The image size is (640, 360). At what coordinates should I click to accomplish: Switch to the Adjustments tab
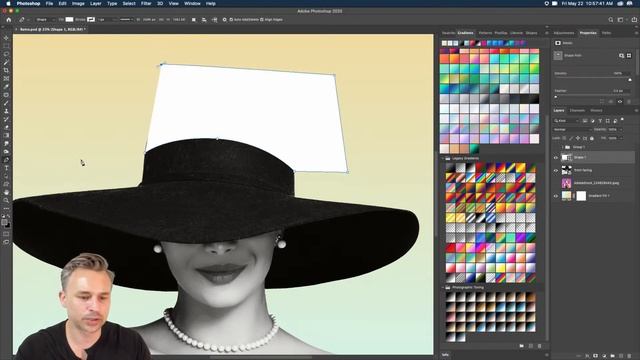pos(564,33)
